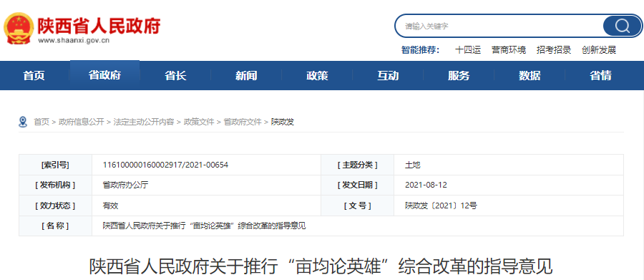Viewport: 644px width, 280px height.
Task: Open the 省长 menu item
Action: click(175, 76)
